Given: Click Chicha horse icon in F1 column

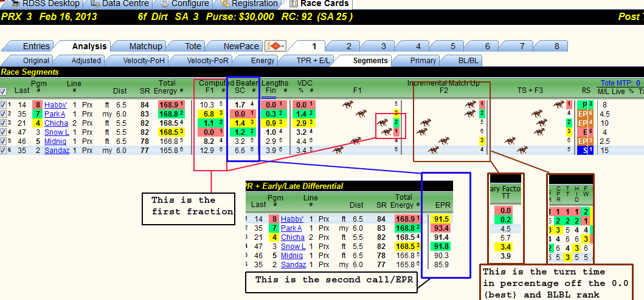Looking at the screenshot, I should pyautogui.click(x=383, y=123).
